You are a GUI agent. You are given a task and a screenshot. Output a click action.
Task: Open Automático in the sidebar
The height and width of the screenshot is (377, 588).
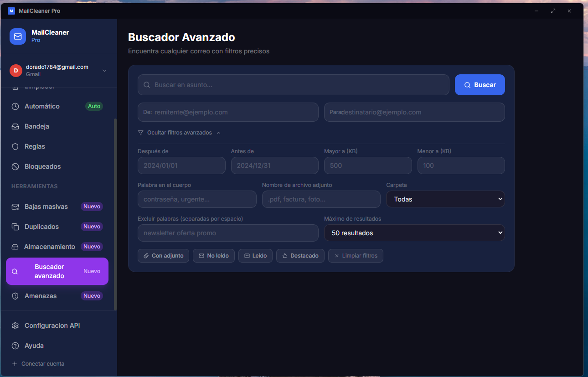tap(57, 106)
